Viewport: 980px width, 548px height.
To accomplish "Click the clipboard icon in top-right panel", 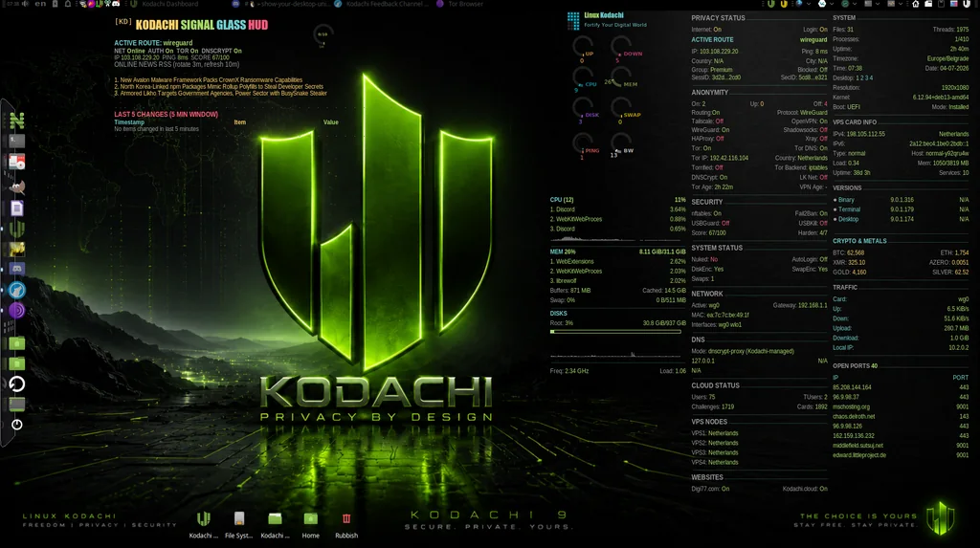I will coord(941,4).
